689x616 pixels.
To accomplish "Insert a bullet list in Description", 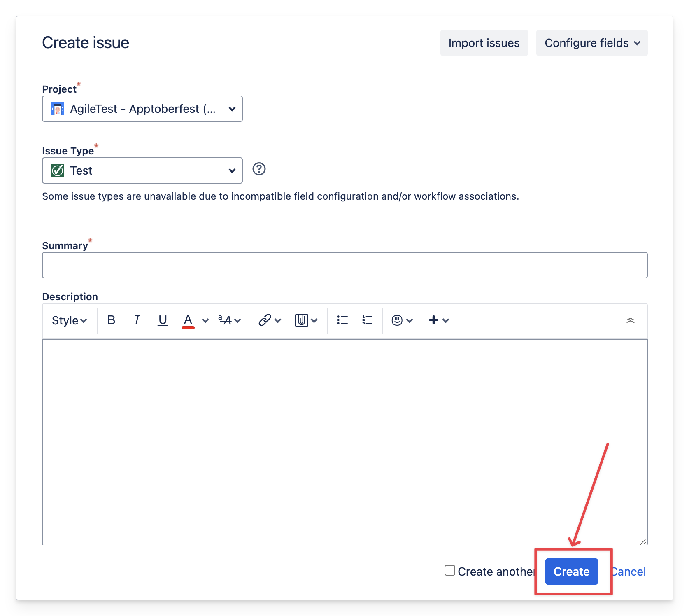I will click(x=342, y=320).
